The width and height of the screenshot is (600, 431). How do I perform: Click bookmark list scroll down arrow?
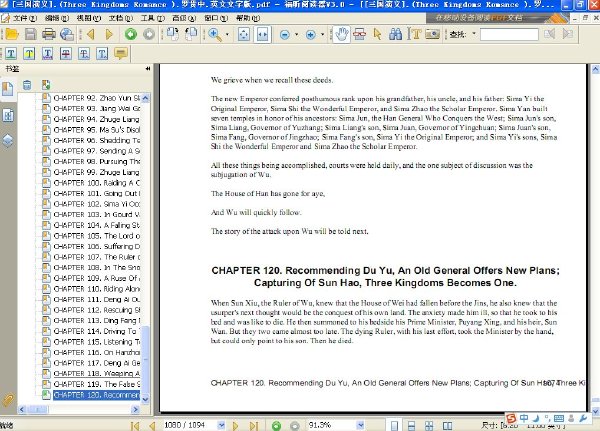tap(145, 399)
